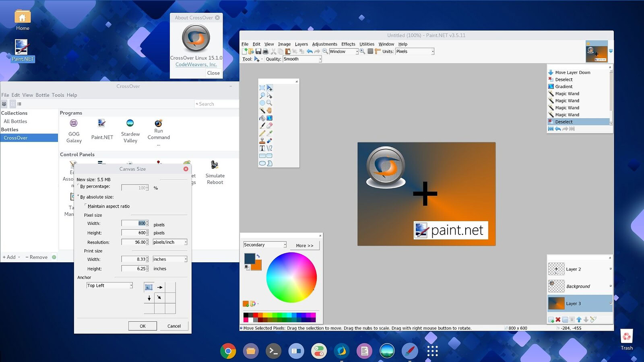Select the Zoom tool in tools panel
This screenshot has width=644, height=362.
tap(270, 103)
